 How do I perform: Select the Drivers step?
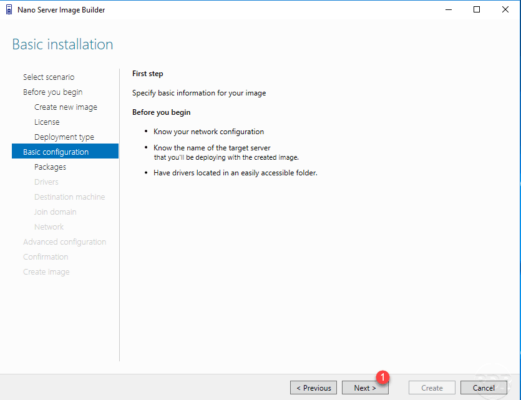pyautogui.click(x=46, y=182)
